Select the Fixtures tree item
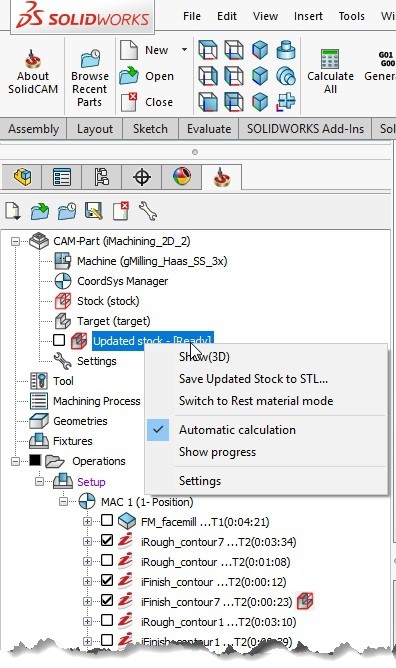Viewport: 396px width, 668px height. (x=72, y=441)
